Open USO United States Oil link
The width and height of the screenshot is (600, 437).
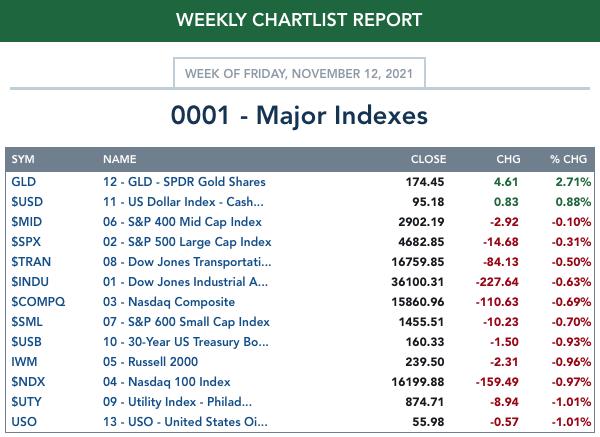point(185,422)
